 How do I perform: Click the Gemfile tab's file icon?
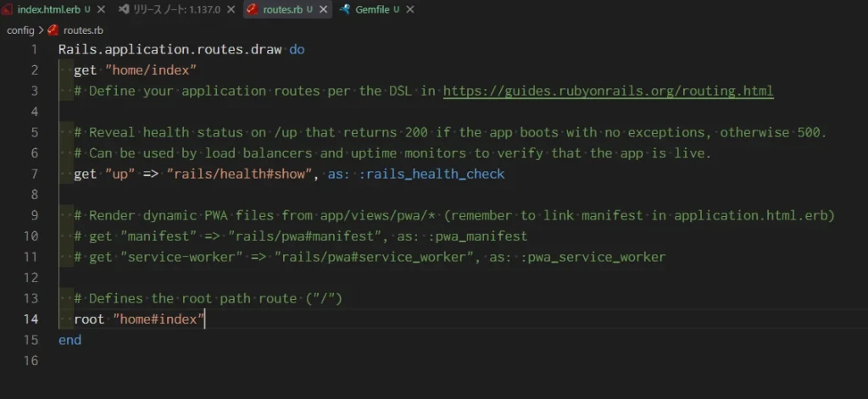click(345, 9)
